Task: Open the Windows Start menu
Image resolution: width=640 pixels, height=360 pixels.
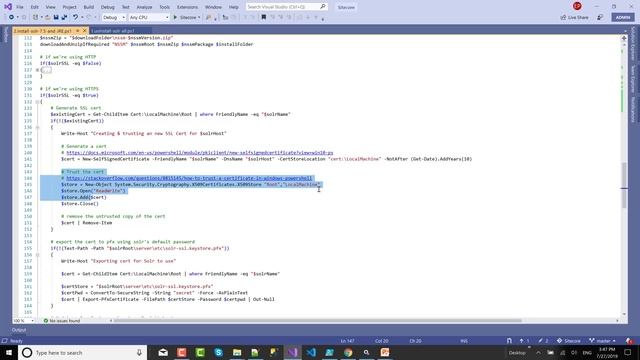Action: [x=9, y=353]
